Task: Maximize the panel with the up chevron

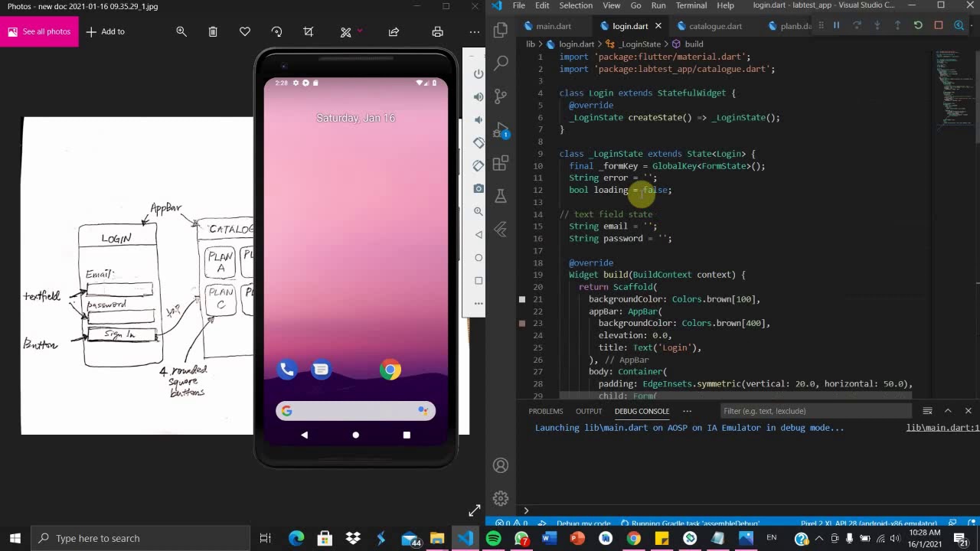Action: tap(948, 411)
